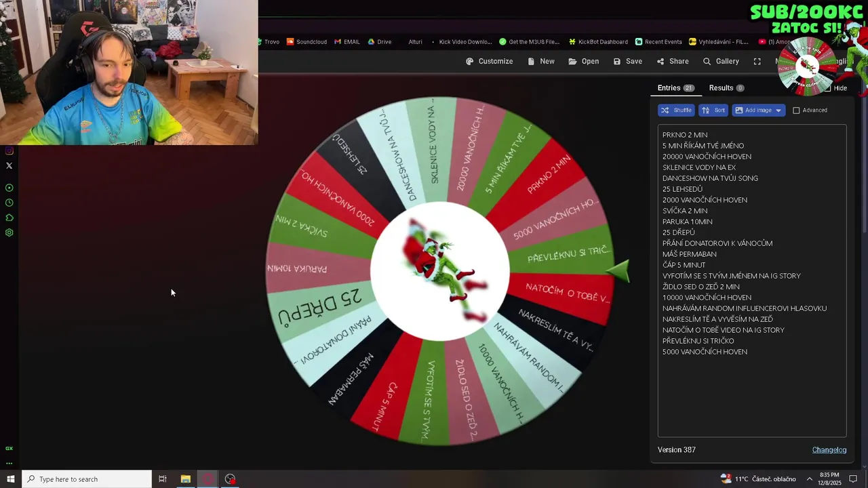Click the 25 LEHSEDŮ entry line
The height and width of the screenshot is (488, 868).
coord(682,189)
